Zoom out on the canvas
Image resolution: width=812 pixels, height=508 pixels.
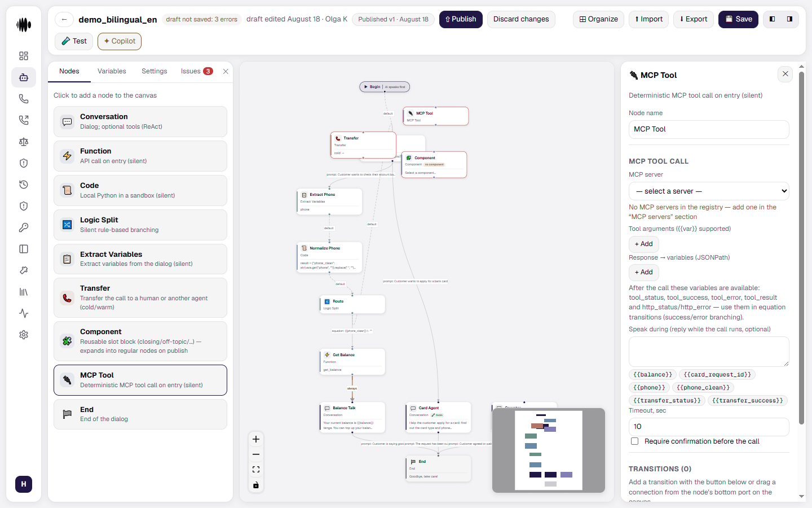click(x=256, y=454)
